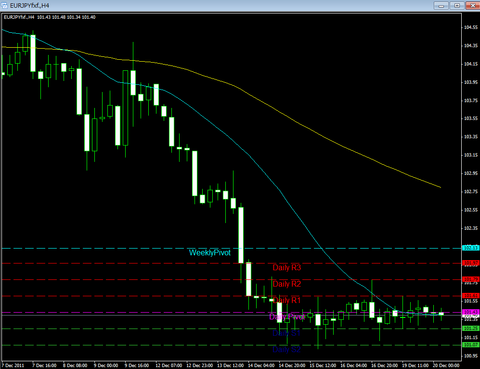Click the 102.75 price axis value
This screenshot has height=369, width=480.
(471, 192)
